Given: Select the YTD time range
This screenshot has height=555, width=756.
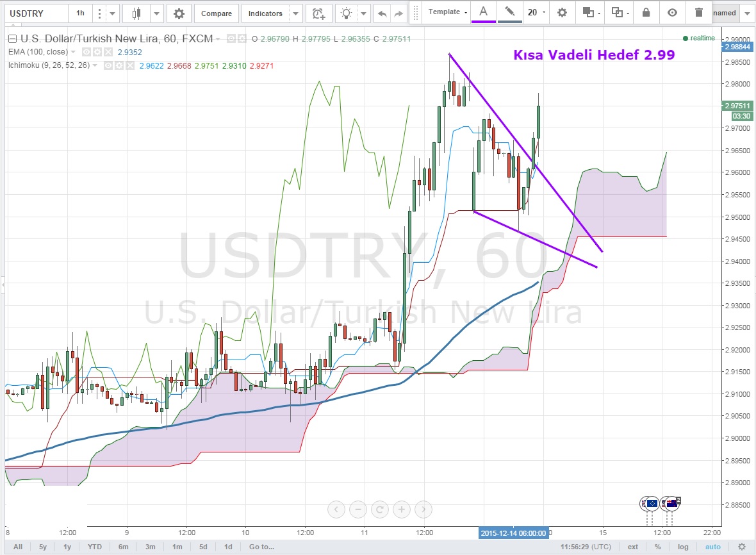Looking at the screenshot, I should (94, 547).
